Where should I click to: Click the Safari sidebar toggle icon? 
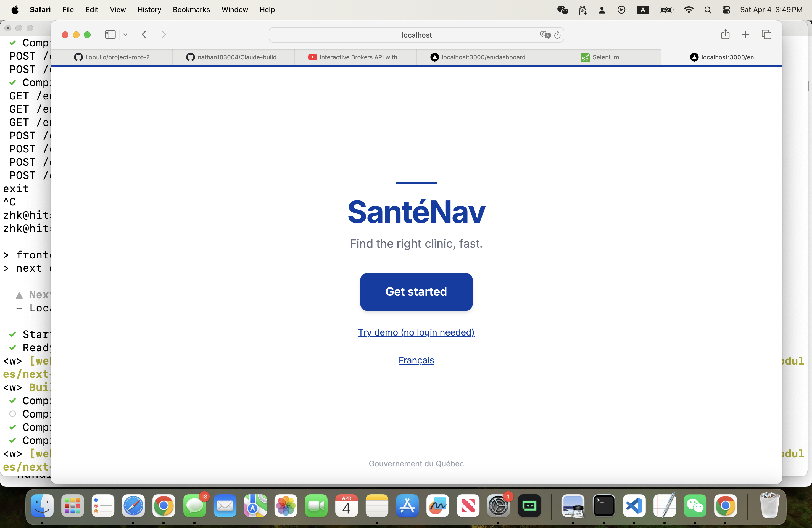tap(110, 35)
